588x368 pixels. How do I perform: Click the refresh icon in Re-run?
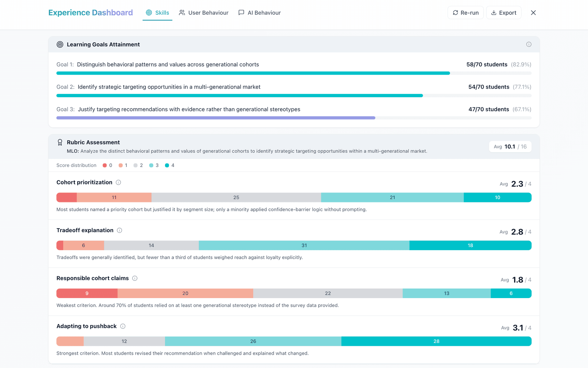click(x=455, y=13)
